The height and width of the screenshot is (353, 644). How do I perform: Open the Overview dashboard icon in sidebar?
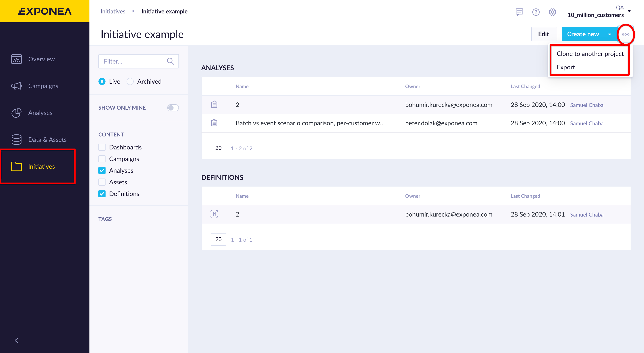17,59
